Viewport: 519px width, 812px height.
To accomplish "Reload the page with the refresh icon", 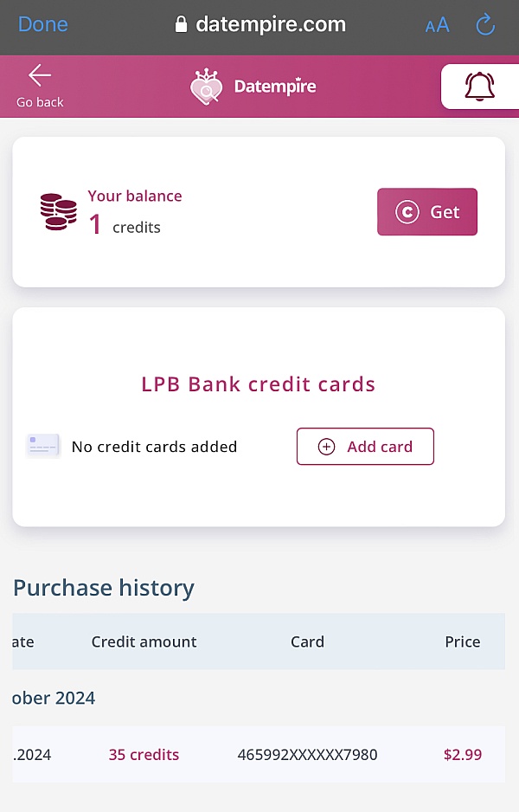I will pos(485,24).
